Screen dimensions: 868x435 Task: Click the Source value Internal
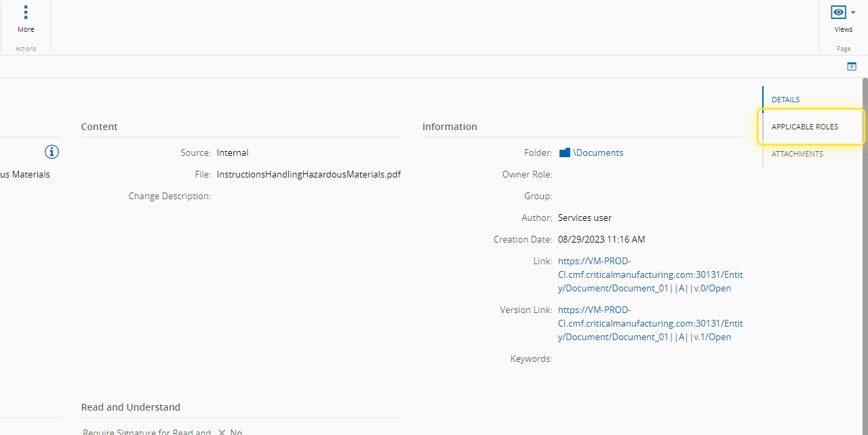tap(233, 152)
